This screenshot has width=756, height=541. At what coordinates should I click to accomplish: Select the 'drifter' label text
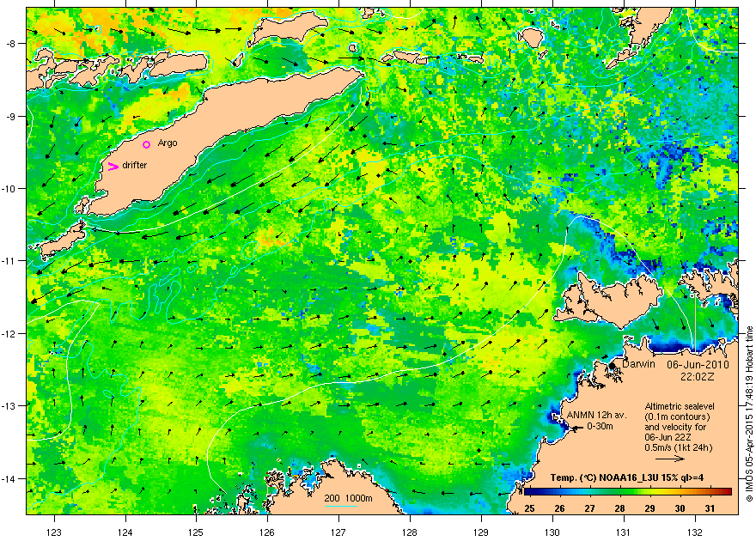[135, 165]
